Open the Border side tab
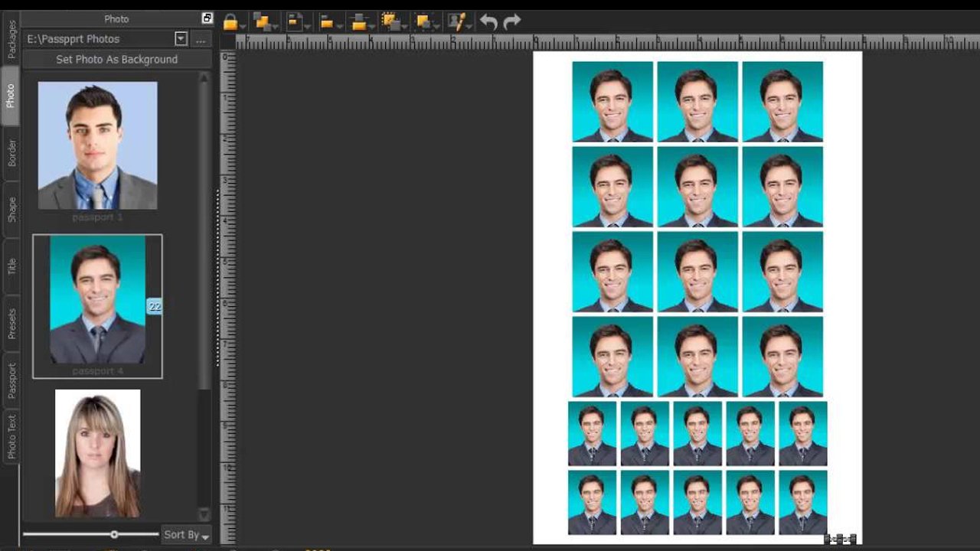The width and height of the screenshot is (980, 551). point(11,153)
